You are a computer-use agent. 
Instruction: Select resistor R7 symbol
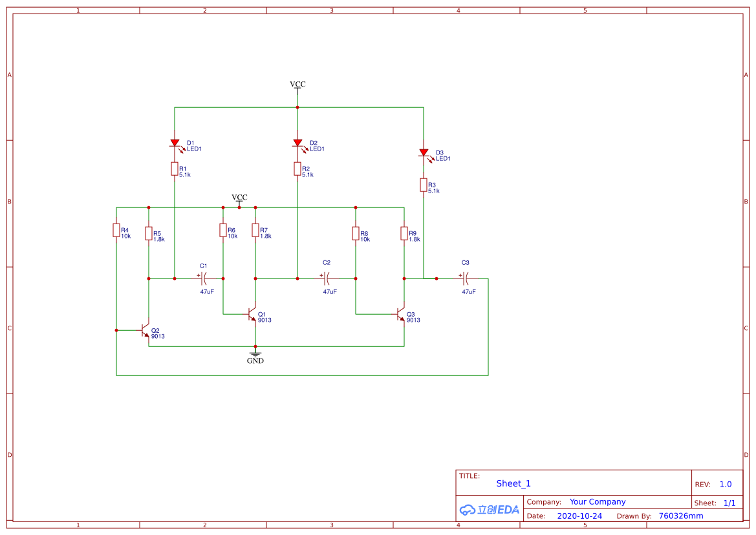click(255, 230)
